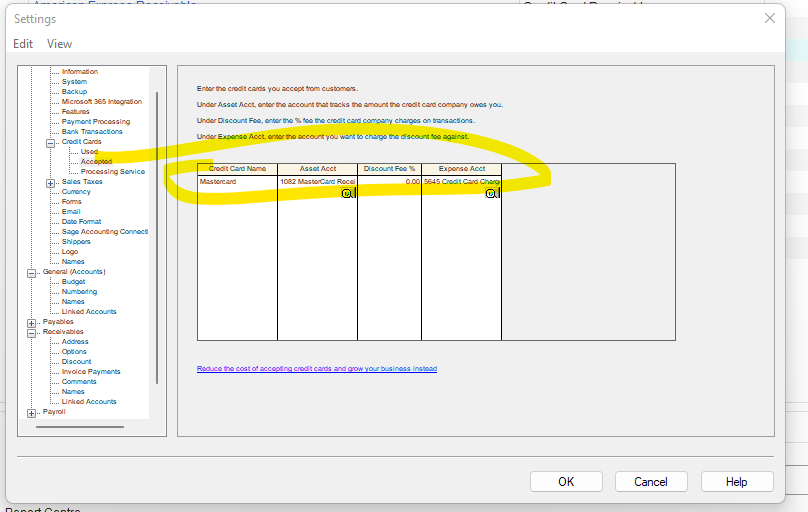
Task: Open the View menu
Action: tap(59, 44)
